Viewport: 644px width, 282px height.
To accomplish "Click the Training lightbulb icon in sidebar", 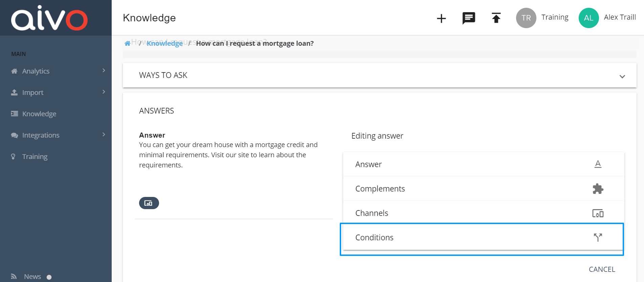I will click(x=13, y=156).
